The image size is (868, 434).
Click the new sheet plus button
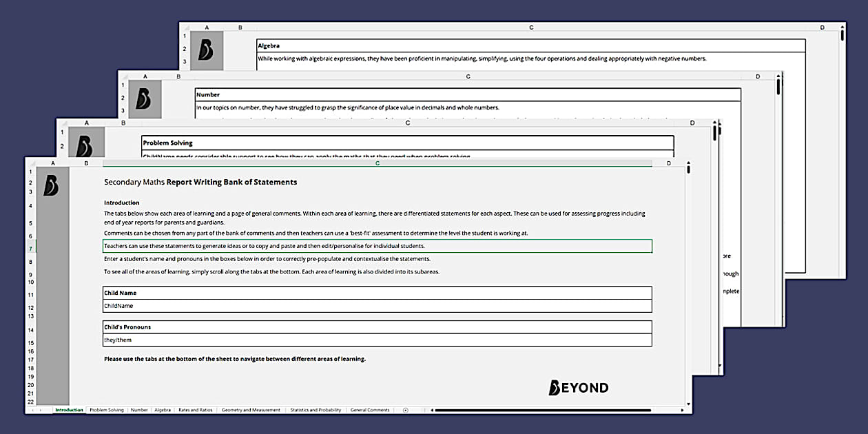(x=405, y=409)
